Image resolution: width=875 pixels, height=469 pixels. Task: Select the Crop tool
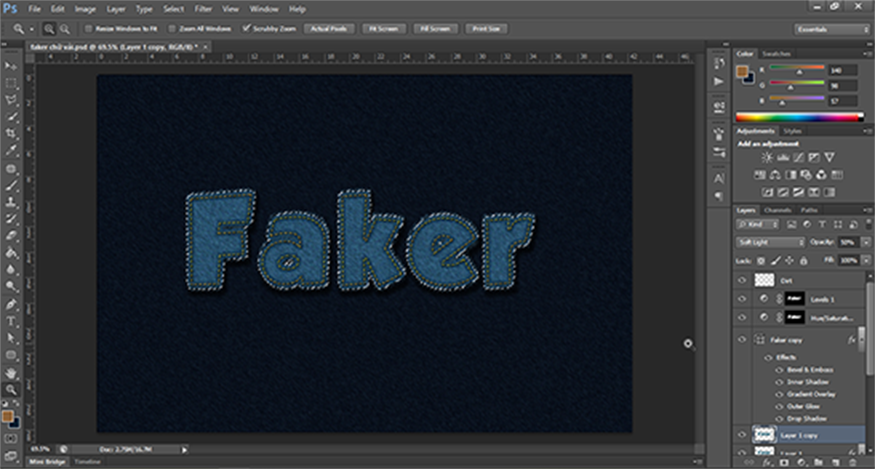click(x=12, y=131)
